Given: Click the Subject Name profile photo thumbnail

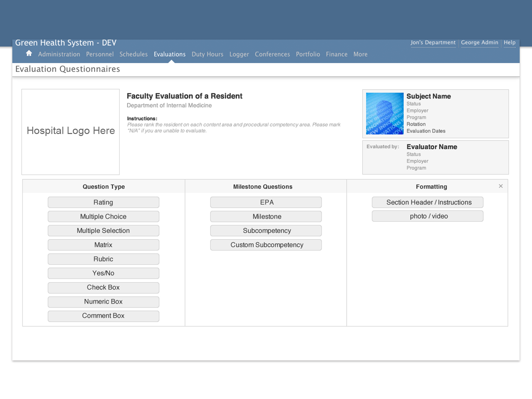Looking at the screenshot, I should [x=384, y=114].
